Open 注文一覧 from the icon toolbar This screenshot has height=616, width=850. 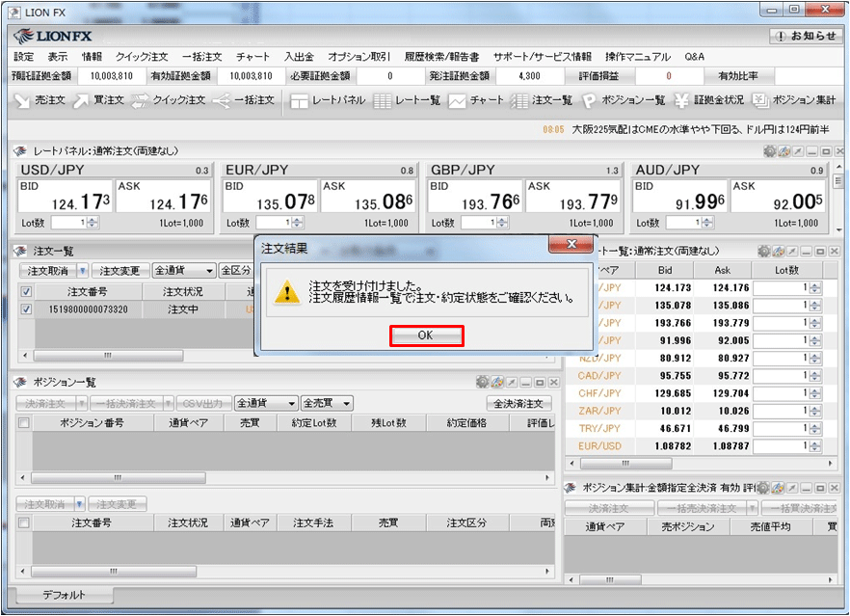(541, 100)
